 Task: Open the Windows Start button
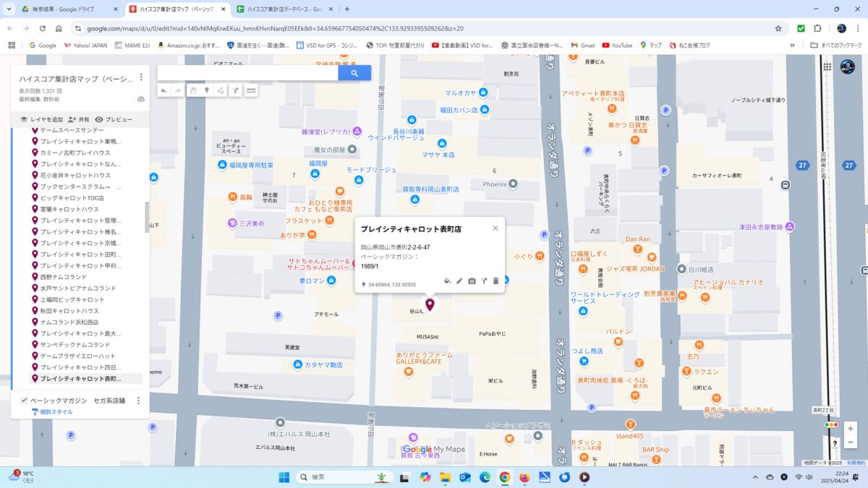284,477
